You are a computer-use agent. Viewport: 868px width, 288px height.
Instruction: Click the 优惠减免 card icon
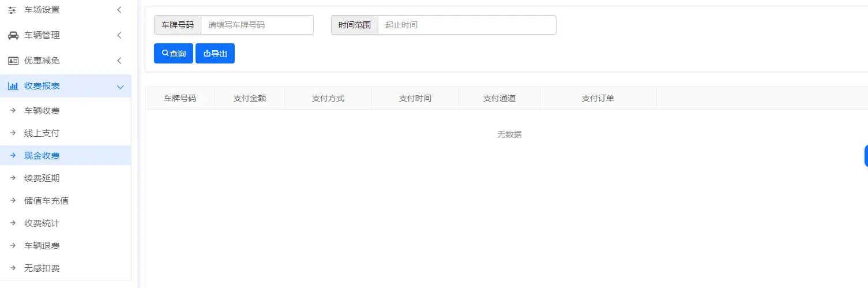click(13, 61)
